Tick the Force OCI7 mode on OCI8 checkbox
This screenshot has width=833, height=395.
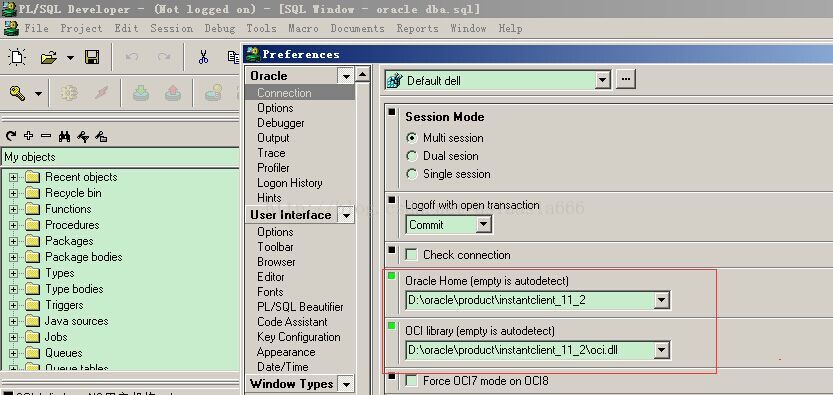[411, 381]
